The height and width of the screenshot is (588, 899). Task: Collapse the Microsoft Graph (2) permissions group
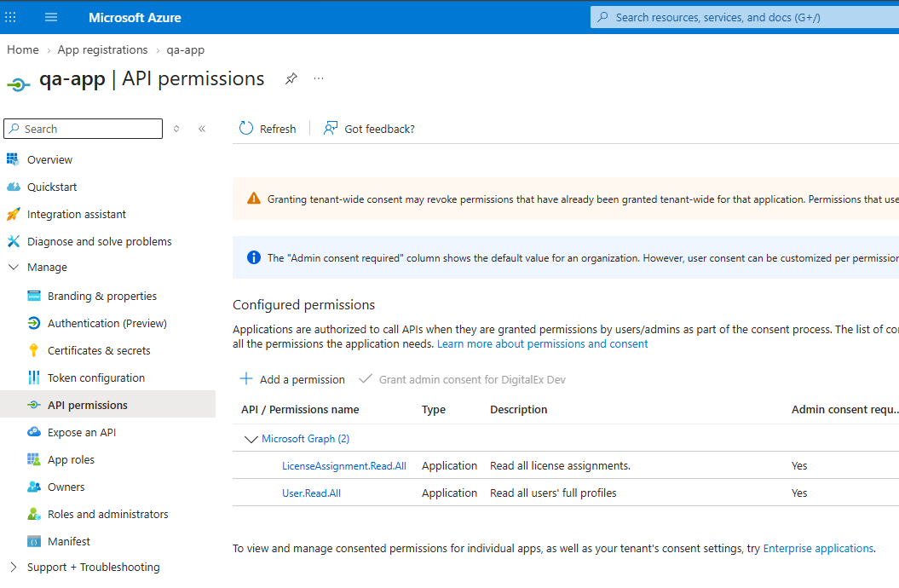pos(251,439)
